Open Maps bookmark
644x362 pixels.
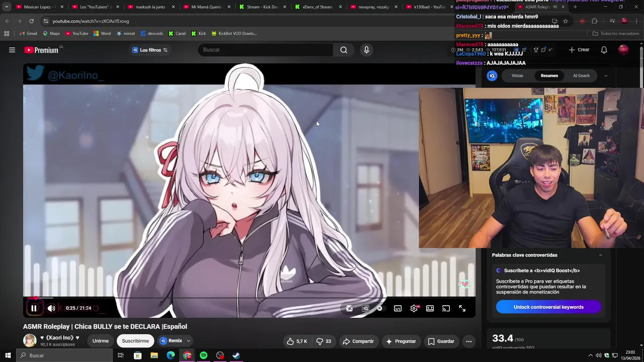[51, 34]
